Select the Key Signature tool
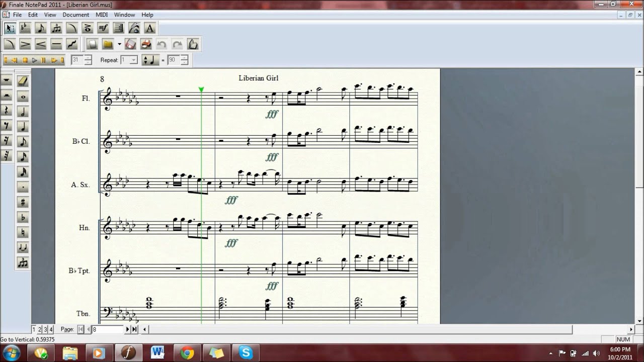The height and width of the screenshot is (362, 644). point(25,28)
